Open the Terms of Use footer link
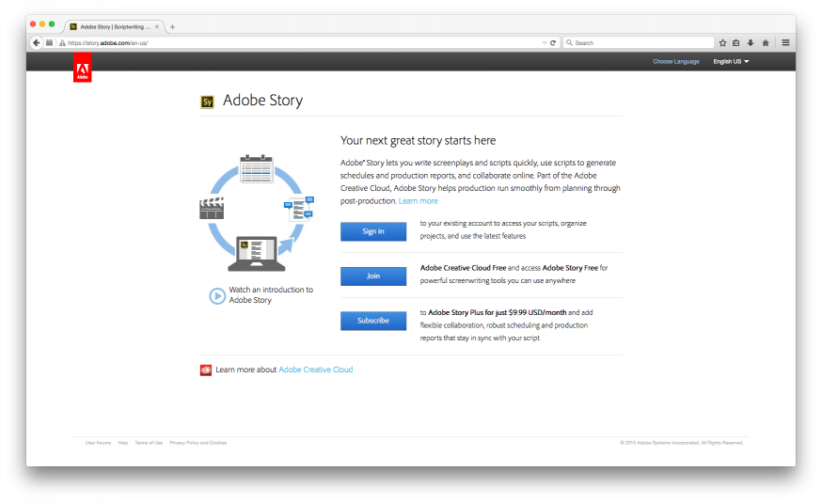The width and height of the screenshot is (822, 504). pyautogui.click(x=149, y=443)
